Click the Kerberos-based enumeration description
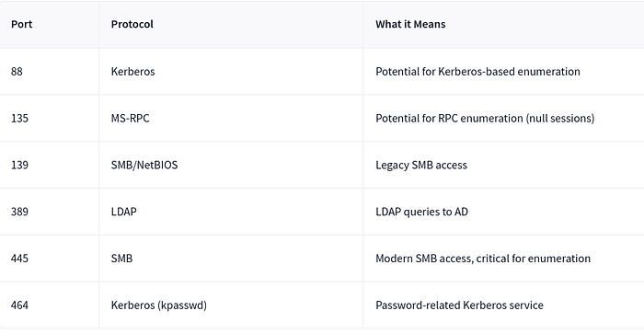Image resolution: width=644 pixels, height=334 pixels. click(477, 72)
